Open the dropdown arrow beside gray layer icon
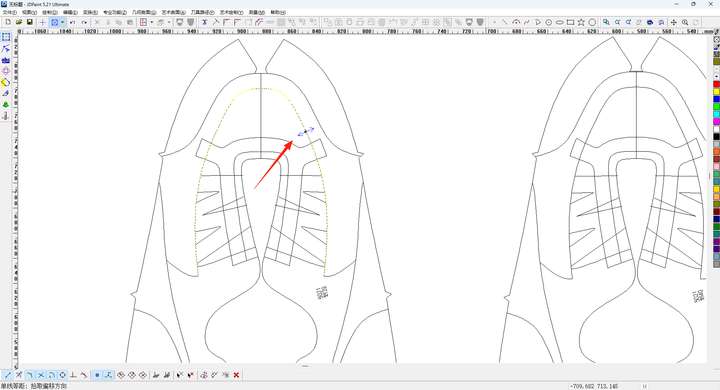The height and width of the screenshot is (390, 720). [x=169, y=22]
